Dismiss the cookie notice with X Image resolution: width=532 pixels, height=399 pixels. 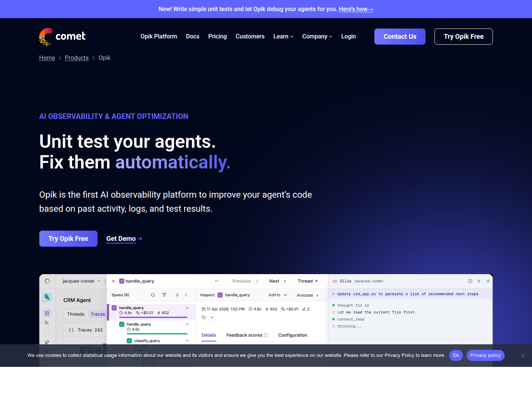(523, 355)
